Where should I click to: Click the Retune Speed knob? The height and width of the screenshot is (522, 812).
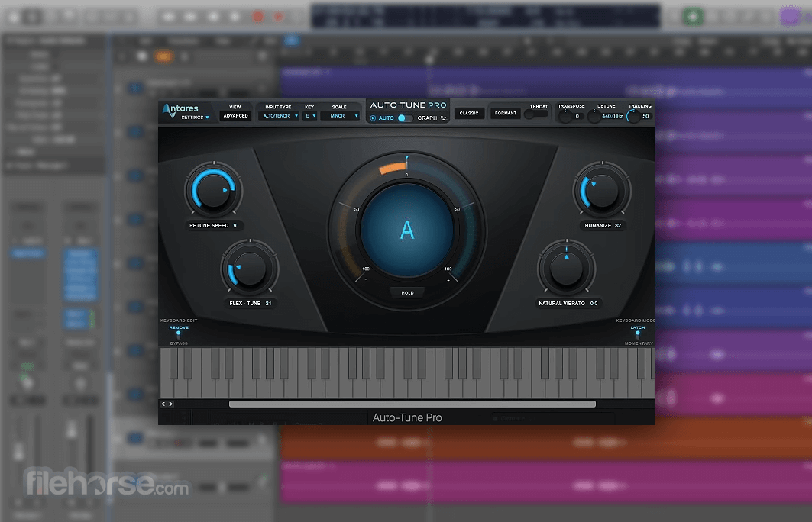click(x=213, y=191)
